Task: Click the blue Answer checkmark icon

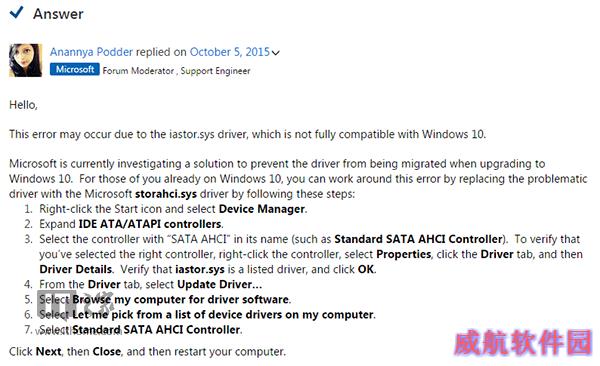Action: click(16, 13)
